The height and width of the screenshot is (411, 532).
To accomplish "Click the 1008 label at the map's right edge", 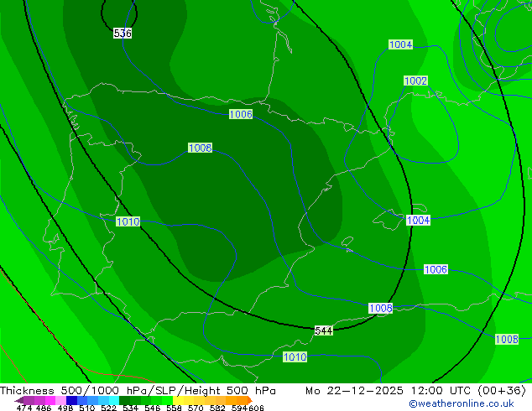I will point(507,339).
